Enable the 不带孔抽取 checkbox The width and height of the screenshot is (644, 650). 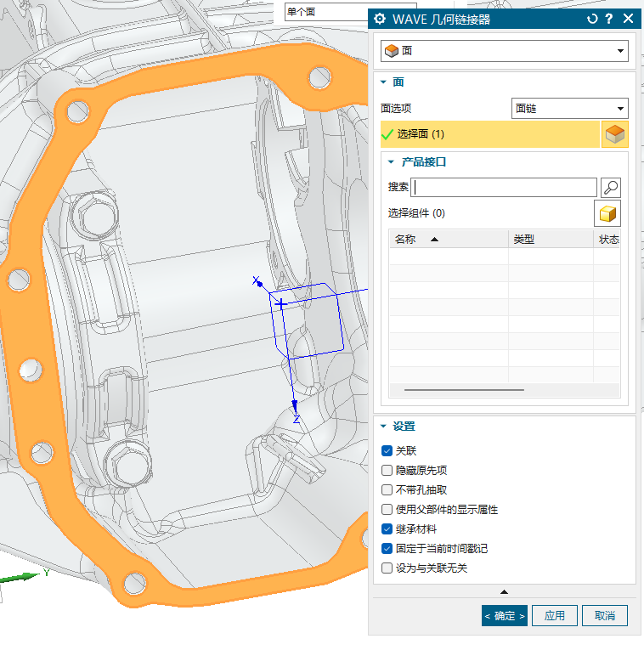point(387,489)
